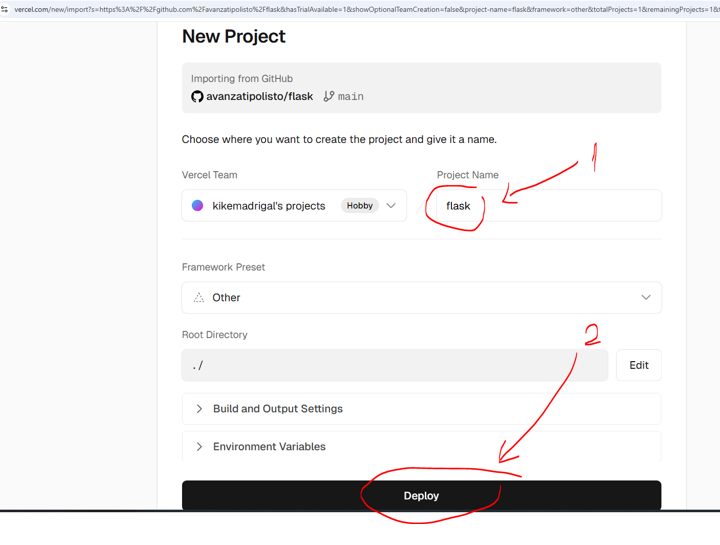Open site info icon in address bar
The height and width of the screenshot is (545, 720).
point(5,9)
